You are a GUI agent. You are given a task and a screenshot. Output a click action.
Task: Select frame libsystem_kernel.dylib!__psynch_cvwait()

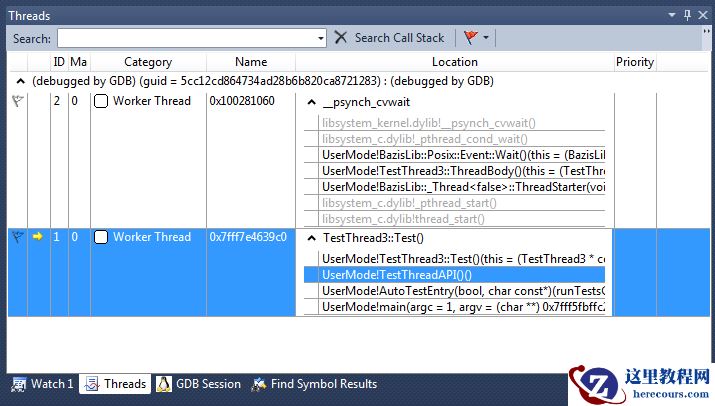pyautogui.click(x=455, y=123)
